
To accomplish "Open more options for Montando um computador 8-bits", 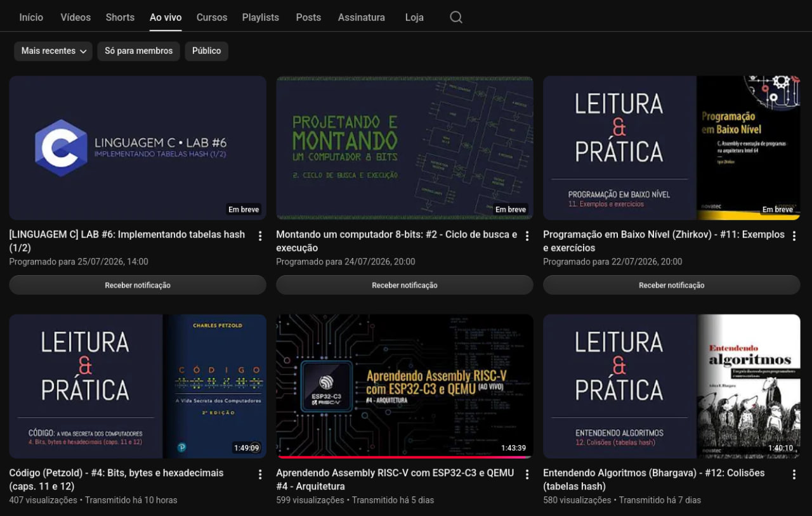I will point(527,236).
